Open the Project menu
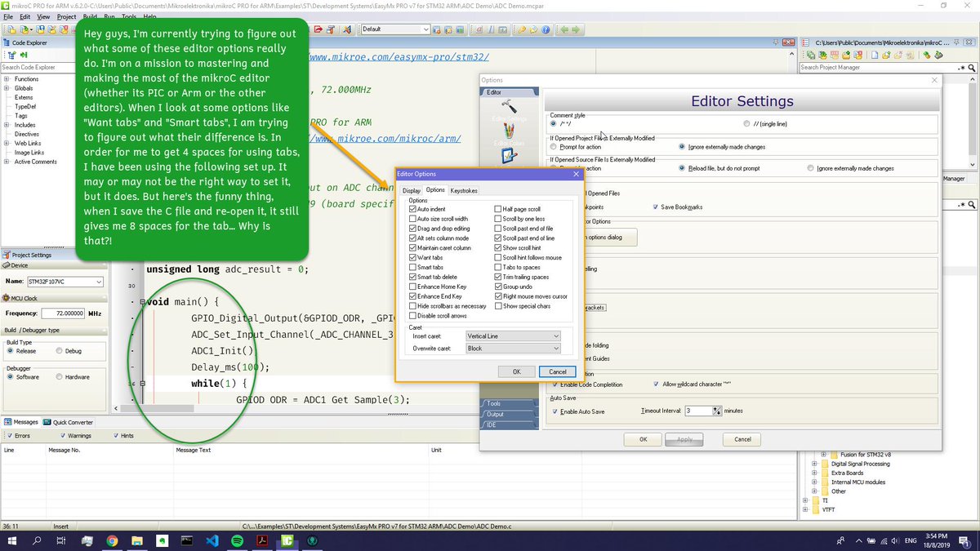 pyautogui.click(x=67, y=16)
